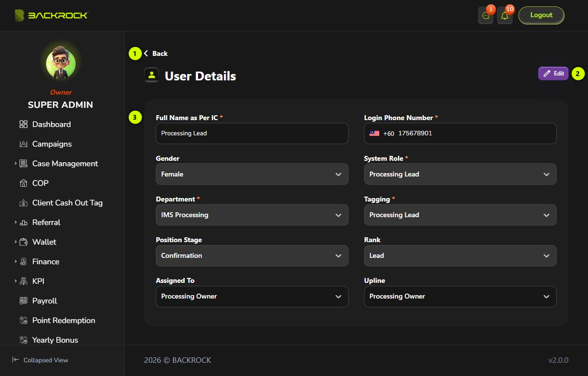The width and height of the screenshot is (588, 376).
Task: Click the Point Redemption icon
Action: (24, 321)
